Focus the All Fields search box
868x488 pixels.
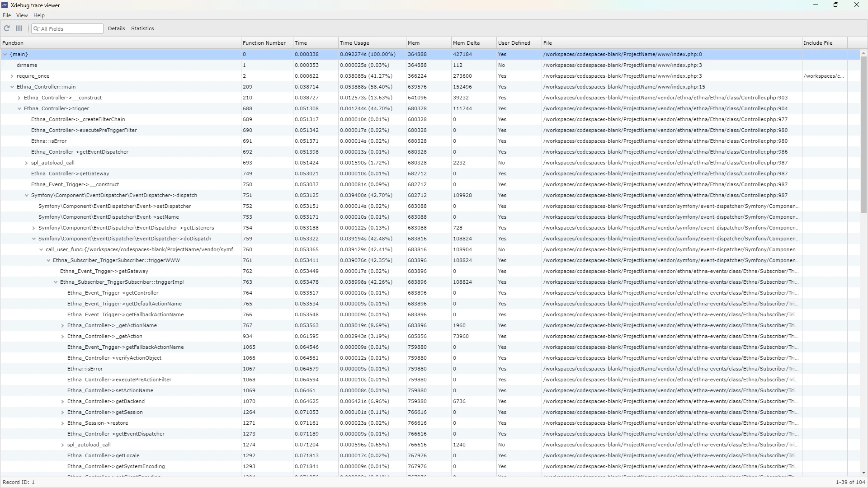coord(70,29)
